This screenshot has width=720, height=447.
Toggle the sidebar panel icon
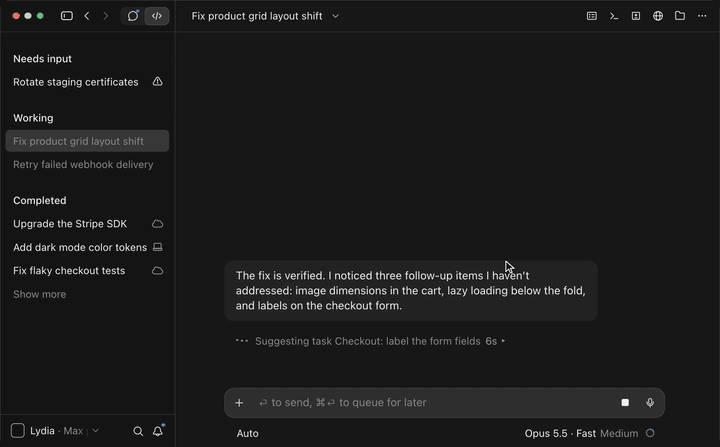point(67,16)
